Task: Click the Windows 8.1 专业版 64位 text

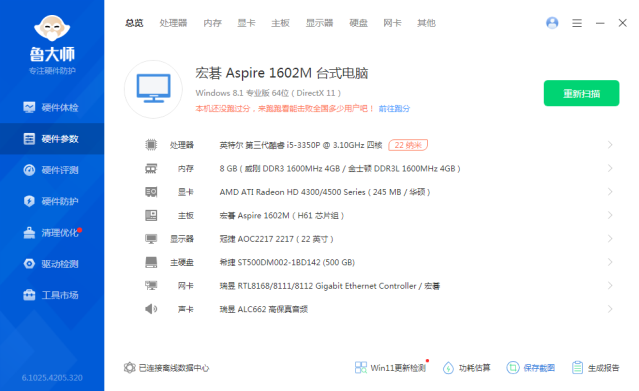Action: tap(268, 93)
